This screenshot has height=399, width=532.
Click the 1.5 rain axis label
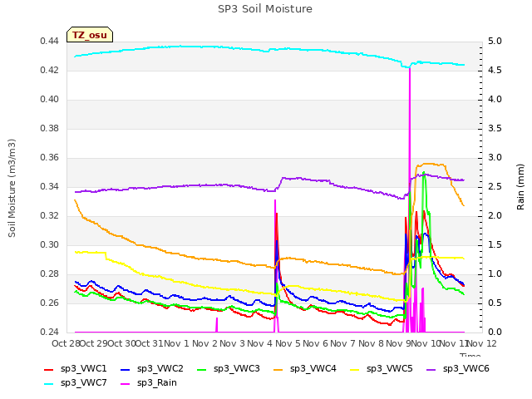pos(495,245)
